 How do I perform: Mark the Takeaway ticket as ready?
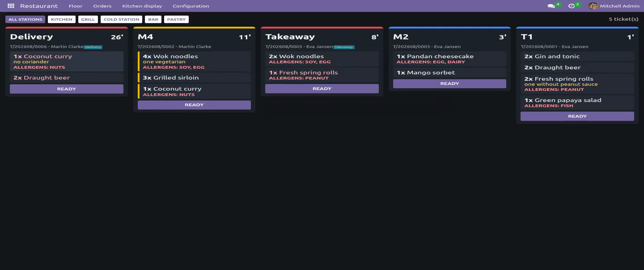point(322,89)
